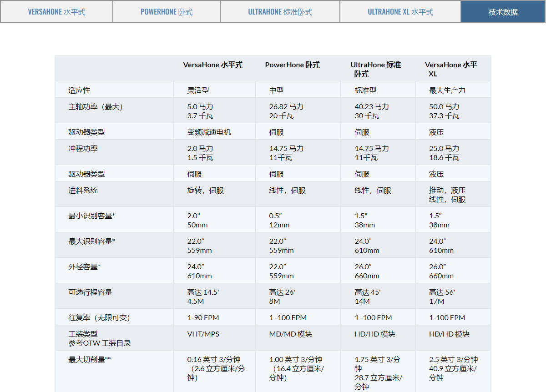Select the UltraHone 标准卧式 column header

375,69
